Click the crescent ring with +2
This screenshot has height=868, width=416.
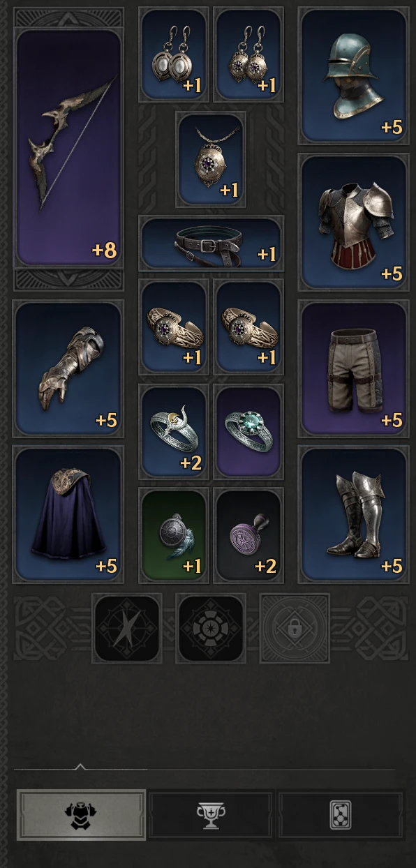[174, 431]
